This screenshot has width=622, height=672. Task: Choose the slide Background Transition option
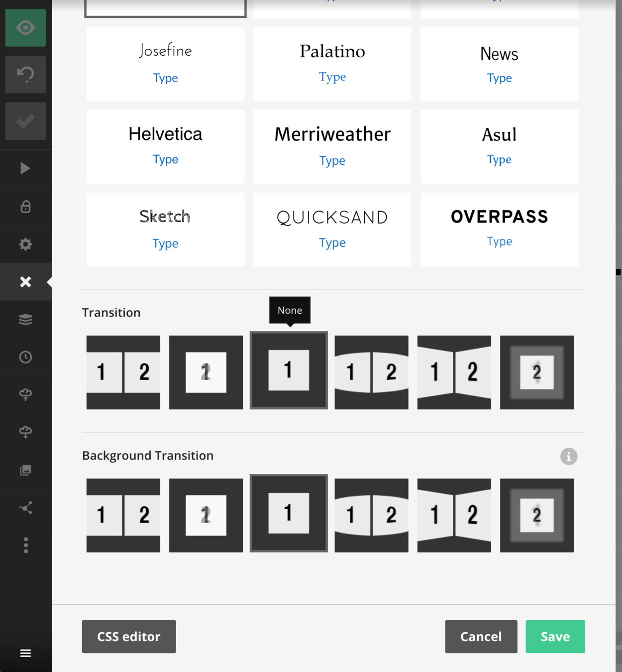pos(123,515)
